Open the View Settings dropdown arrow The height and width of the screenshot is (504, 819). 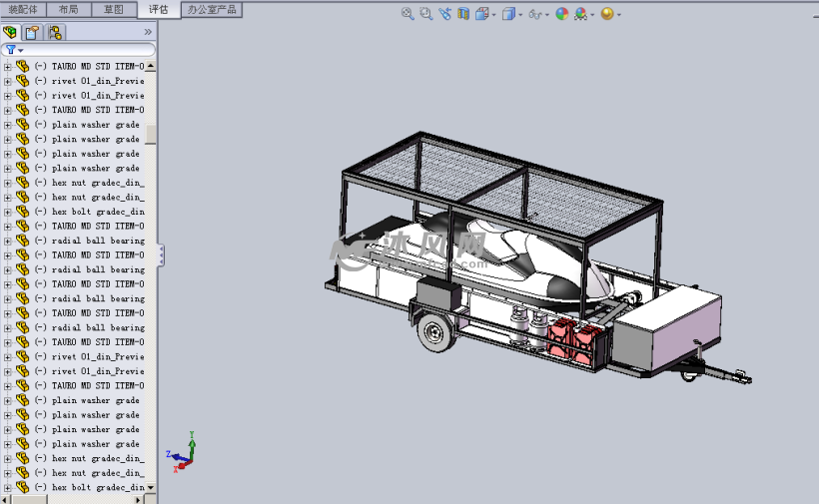pos(619,15)
